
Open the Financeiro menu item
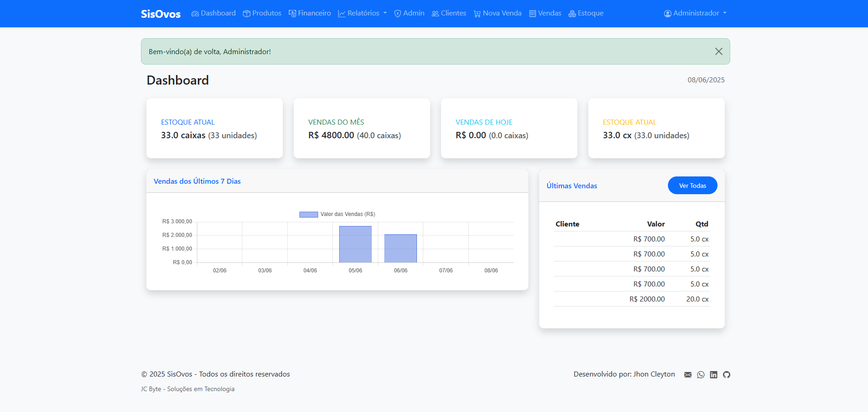(x=310, y=13)
